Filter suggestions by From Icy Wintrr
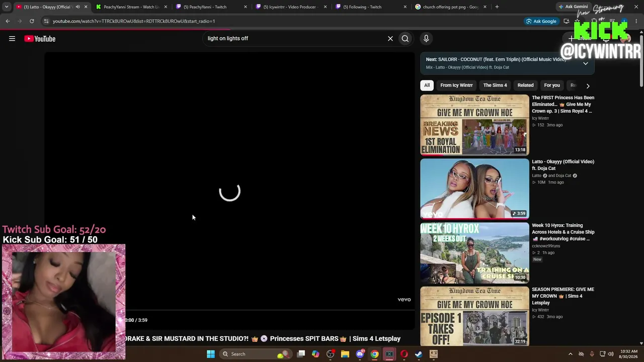644x362 pixels. 456,85
